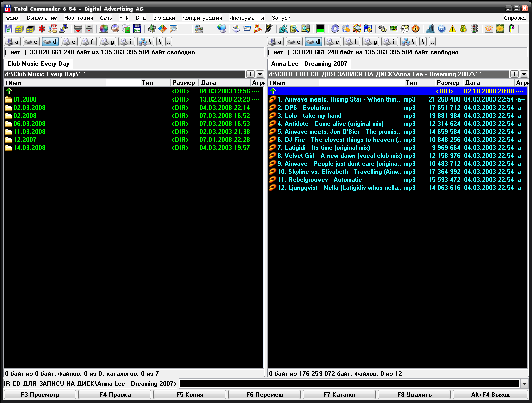Click the red asterisk toolbar icon
This screenshot has height=403, width=532.
(x=42, y=29)
